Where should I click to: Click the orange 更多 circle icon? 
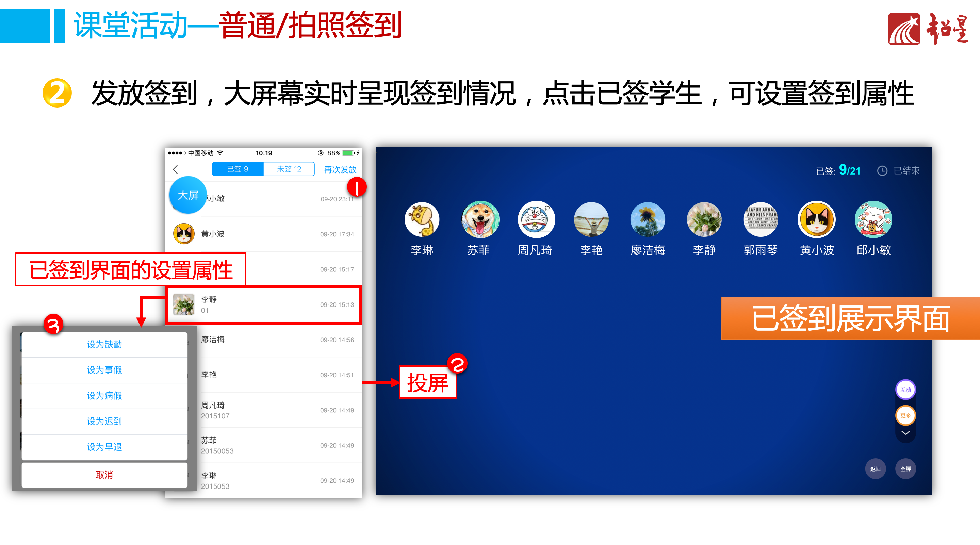pos(905,415)
